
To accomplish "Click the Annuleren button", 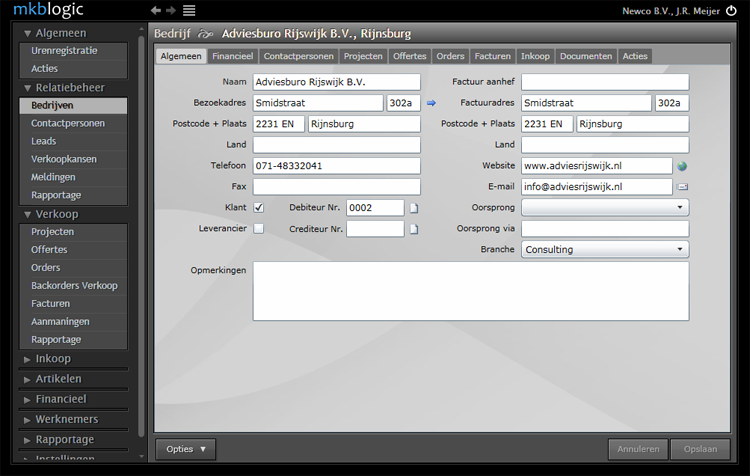I will pos(638,450).
